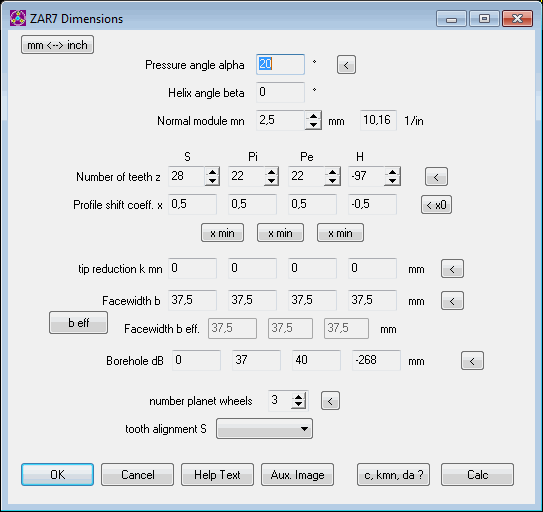Click the '< x0' profile shift button

click(436, 205)
